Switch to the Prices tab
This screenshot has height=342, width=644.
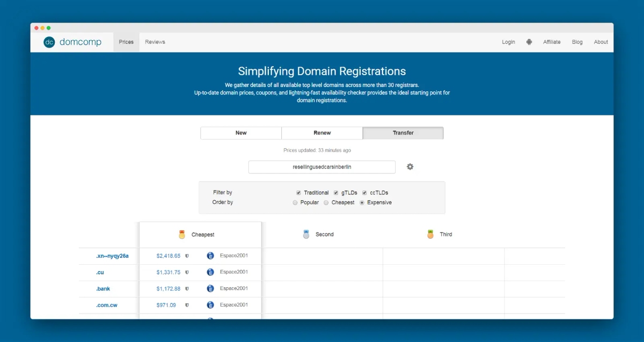pyautogui.click(x=126, y=42)
